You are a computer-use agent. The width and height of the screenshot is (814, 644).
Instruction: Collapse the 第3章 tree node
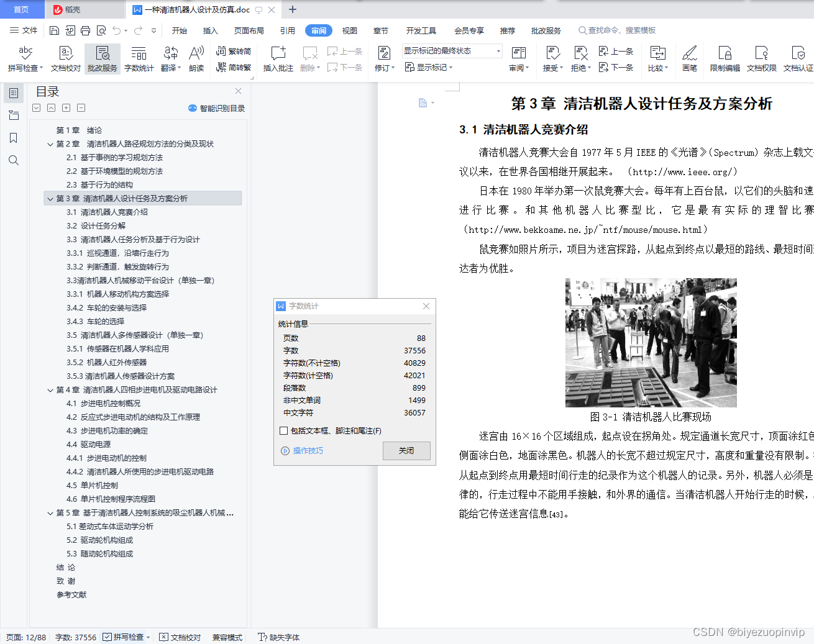50,199
